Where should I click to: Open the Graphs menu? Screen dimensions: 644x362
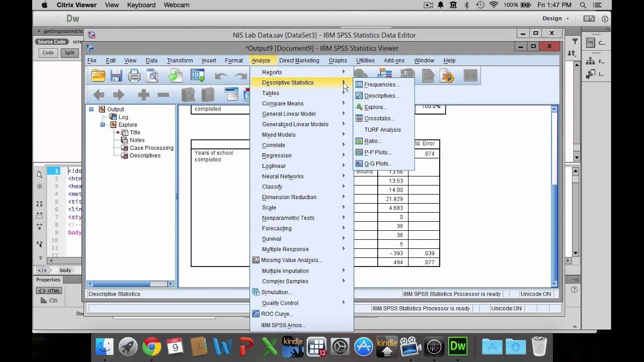[x=338, y=60]
